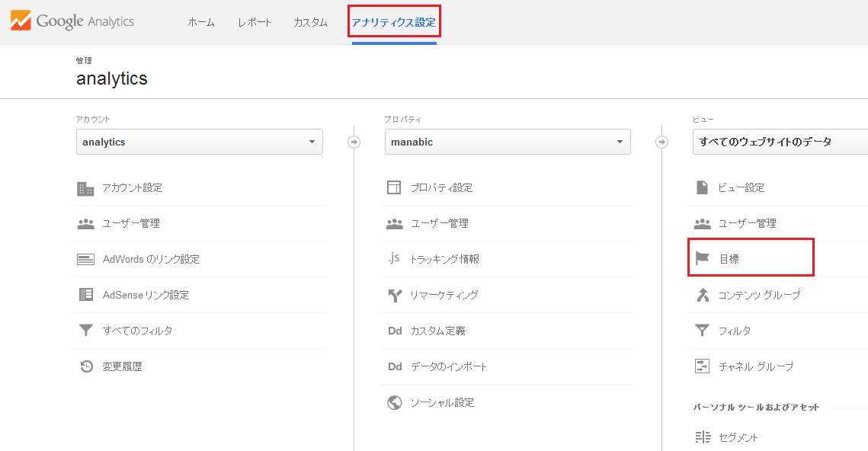
Task: Click the AdWords のリンク設定 icon
Action: click(x=85, y=259)
